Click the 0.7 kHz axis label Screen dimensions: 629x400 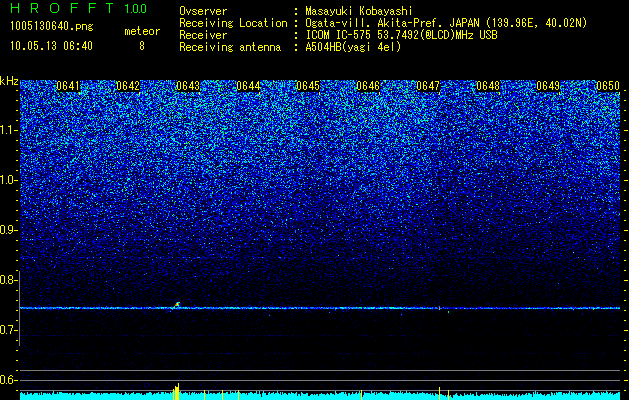point(8,330)
